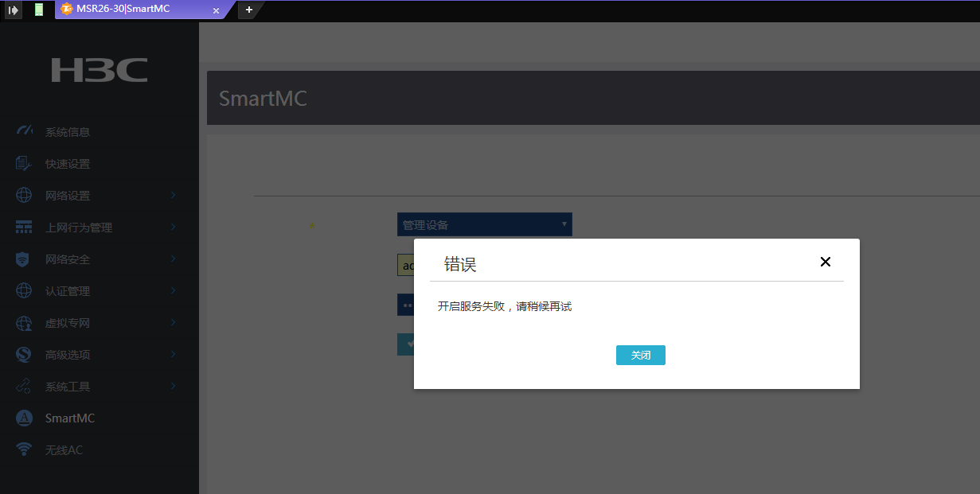Click the 快速设置 document icon
This screenshot has height=494, width=980.
[x=24, y=163]
